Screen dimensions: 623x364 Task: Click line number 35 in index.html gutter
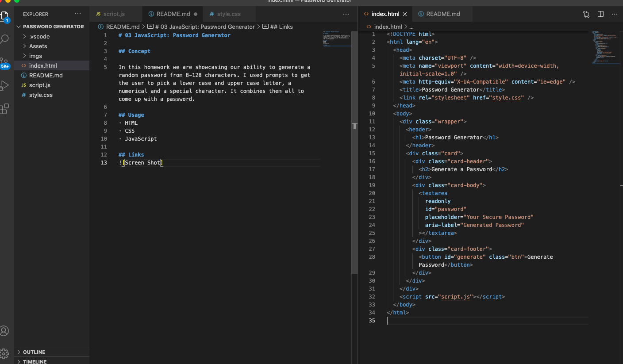point(372,321)
